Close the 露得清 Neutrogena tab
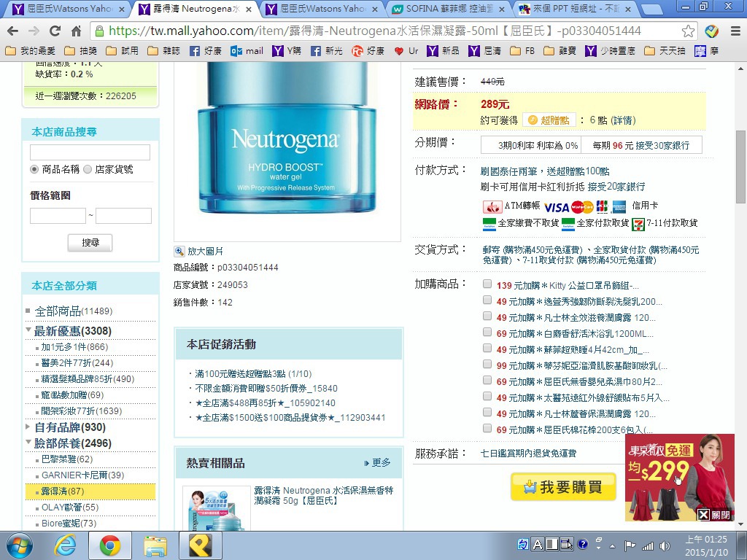The width and height of the screenshot is (747, 560). tap(248, 9)
